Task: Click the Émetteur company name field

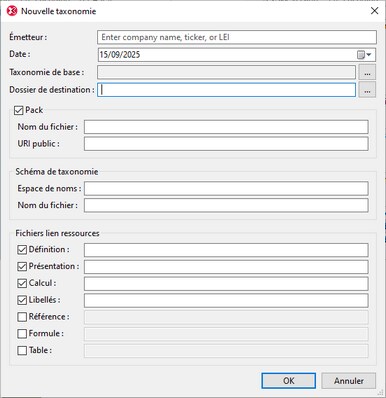Action: tap(237, 37)
